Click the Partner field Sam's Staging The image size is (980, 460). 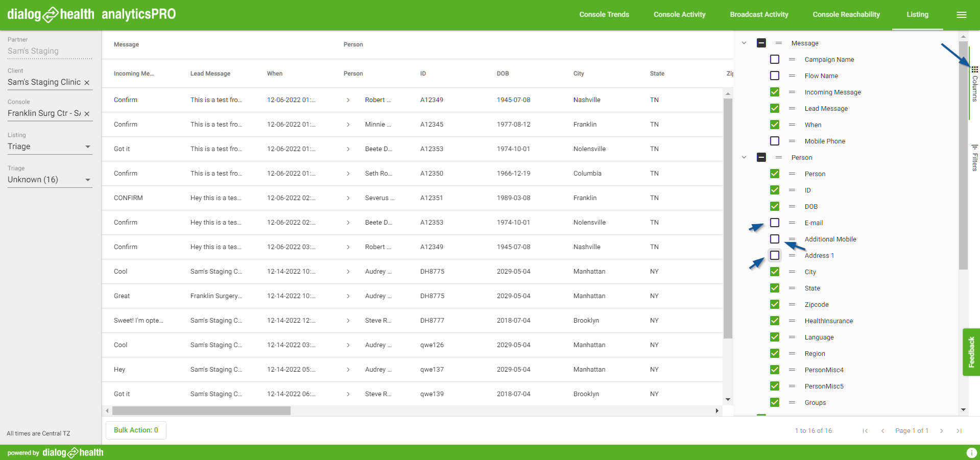click(50, 52)
